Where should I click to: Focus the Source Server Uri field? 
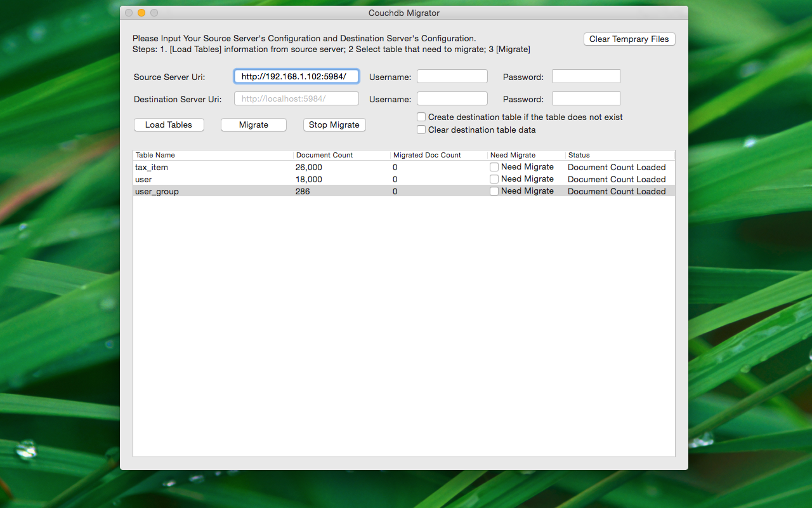pos(296,77)
